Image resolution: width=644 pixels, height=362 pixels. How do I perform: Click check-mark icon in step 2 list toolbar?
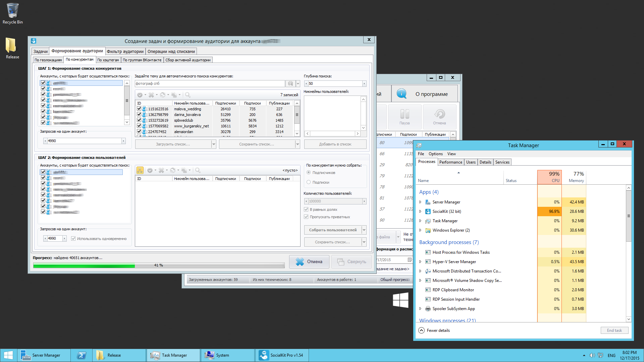tap(150, 170)
